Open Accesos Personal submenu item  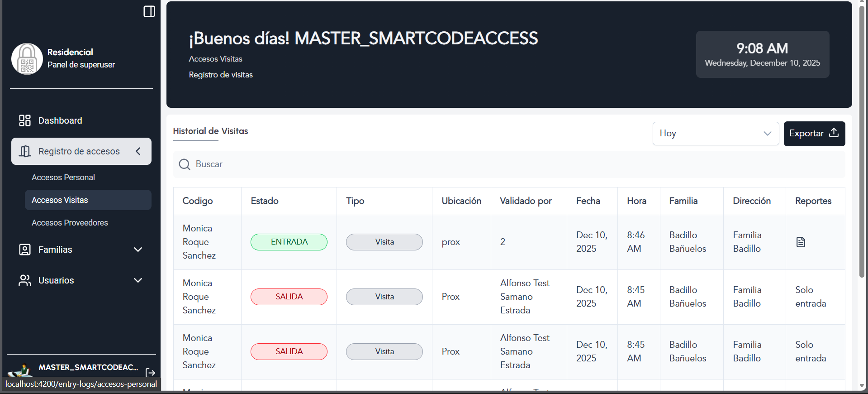[x=63, y=178]
